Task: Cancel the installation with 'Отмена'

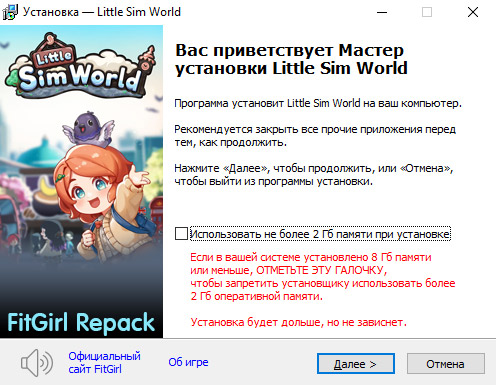Action: (445, 364)
